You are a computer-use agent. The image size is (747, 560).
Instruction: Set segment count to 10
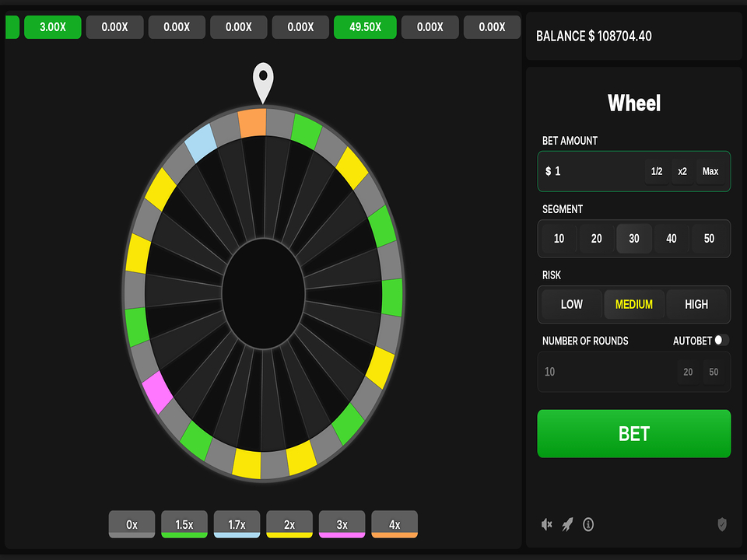point(559,239)
